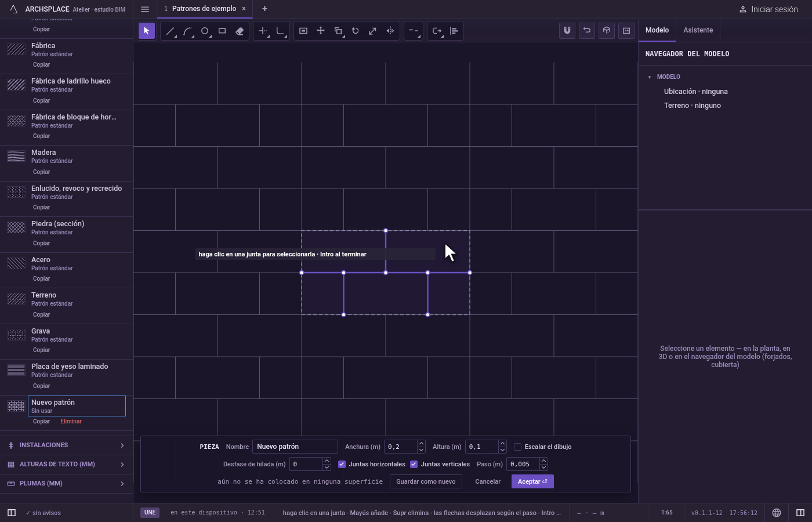Decrease the Altura (m) stepper value
The width and height of the screenshot is (812, 522).
[x=502, y=450]
